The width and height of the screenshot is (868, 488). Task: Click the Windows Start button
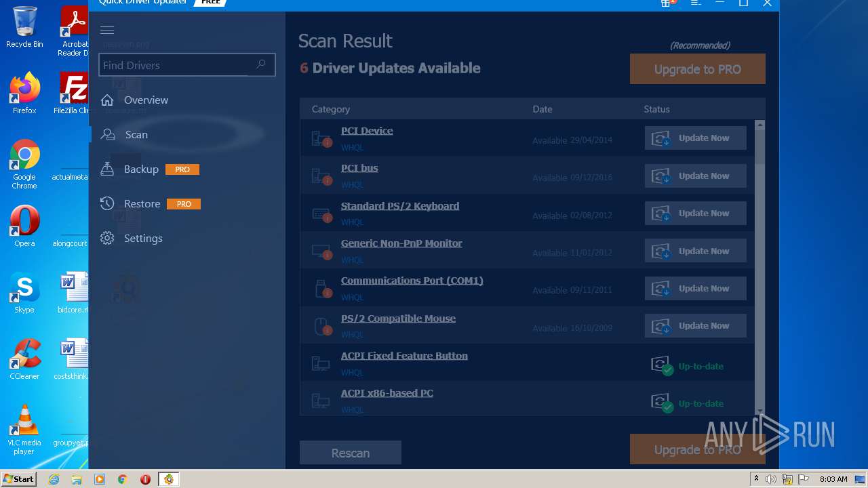point(19,479)
